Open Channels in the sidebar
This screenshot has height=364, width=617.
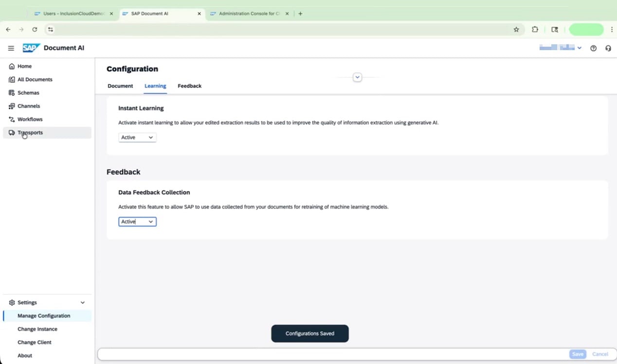point(47,106)
